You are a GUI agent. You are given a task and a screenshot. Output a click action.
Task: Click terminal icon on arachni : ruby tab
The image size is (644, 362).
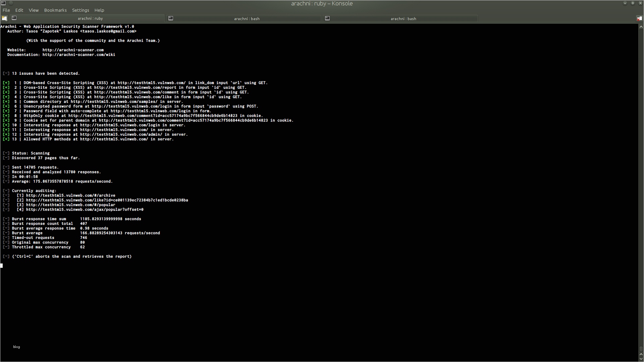click(x=14, y=18)
